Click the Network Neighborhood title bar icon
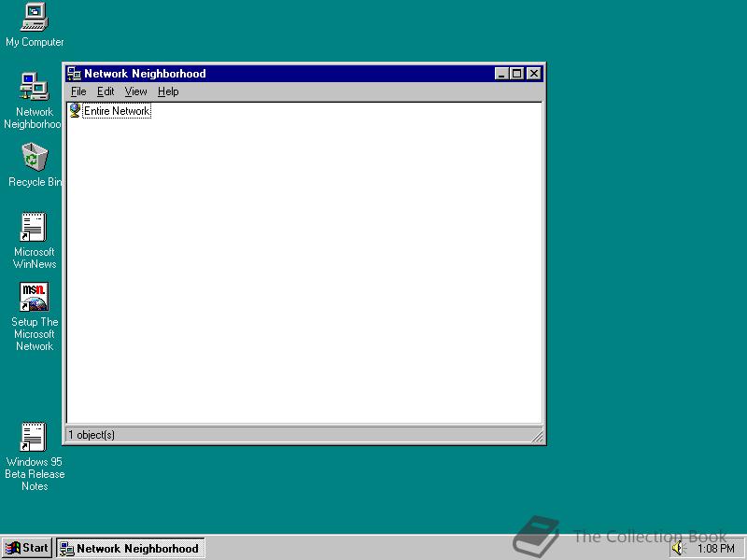This screenshot has width=747, height=560. coord(74,74)
